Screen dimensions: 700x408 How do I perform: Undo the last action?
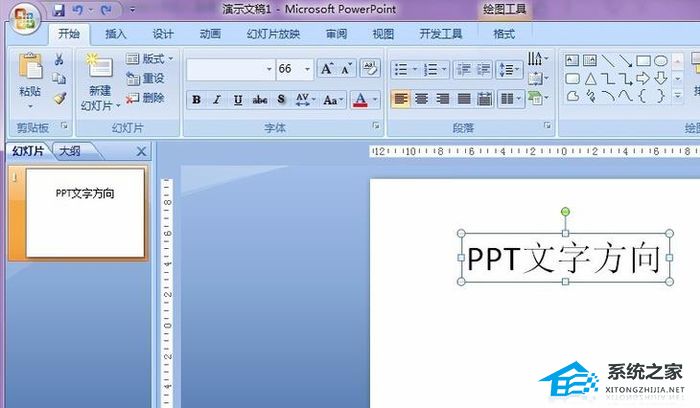[77, 9]
